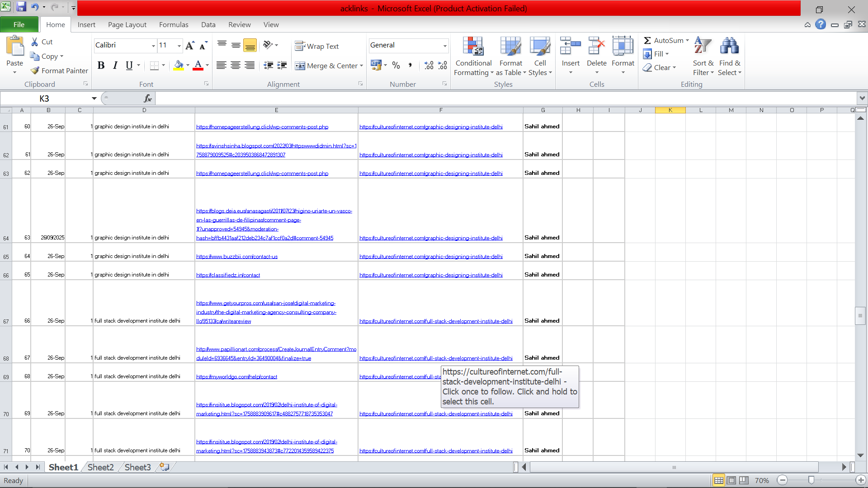Toggle Wrap Text for the cell
This screenshot has width=868, height=488.
click(316, 46)
